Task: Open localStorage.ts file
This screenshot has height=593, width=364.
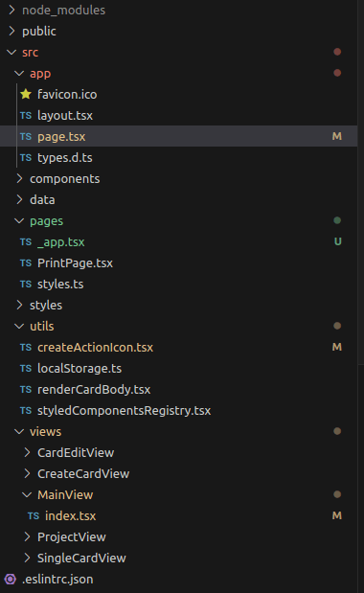Action: click(80, 369)
